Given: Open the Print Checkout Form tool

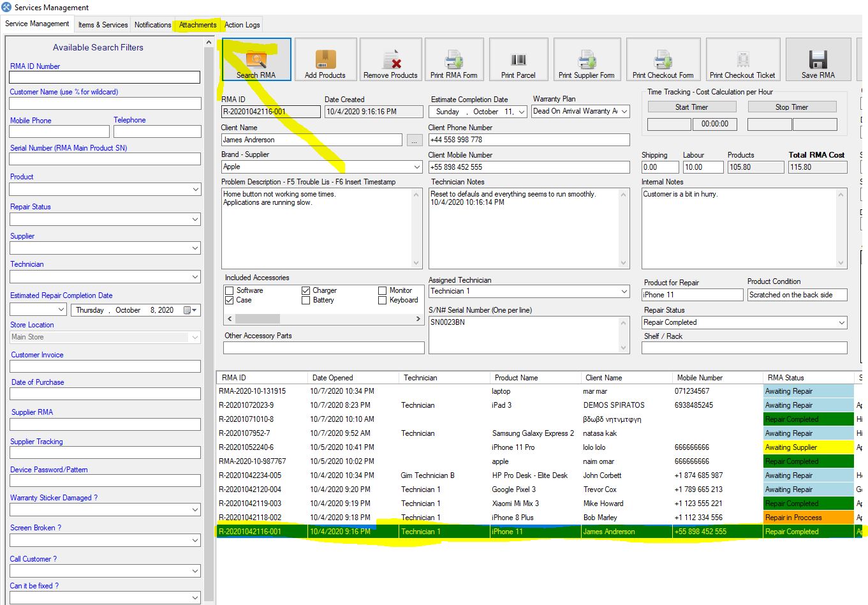Looking at the screenshot, I should (x=663, y=59).
